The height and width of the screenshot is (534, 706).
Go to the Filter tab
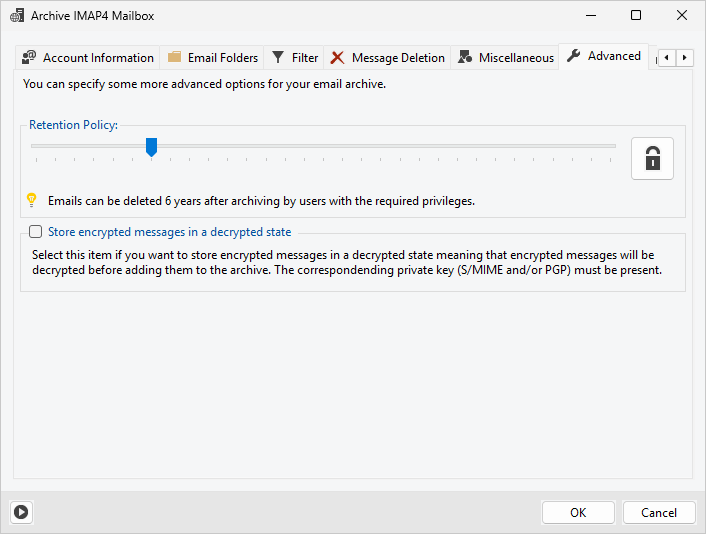coord(295,58)
